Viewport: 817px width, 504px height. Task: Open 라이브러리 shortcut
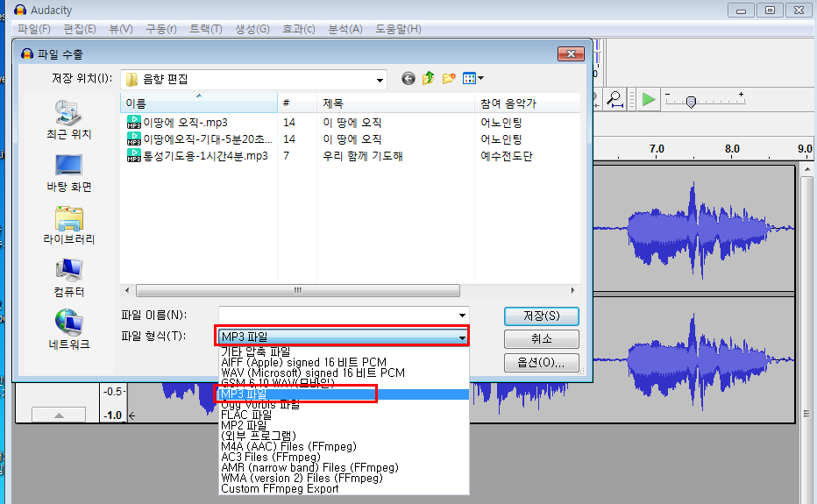[68, 225]
